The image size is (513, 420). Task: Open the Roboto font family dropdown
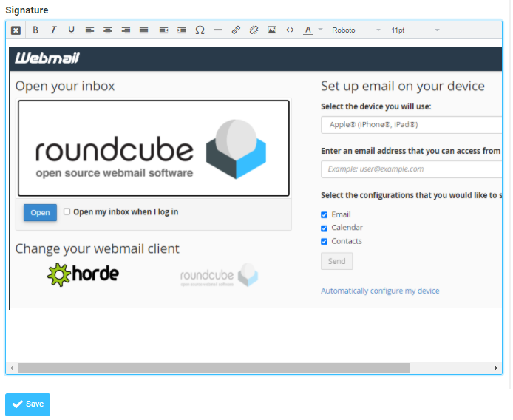point(356,30)
